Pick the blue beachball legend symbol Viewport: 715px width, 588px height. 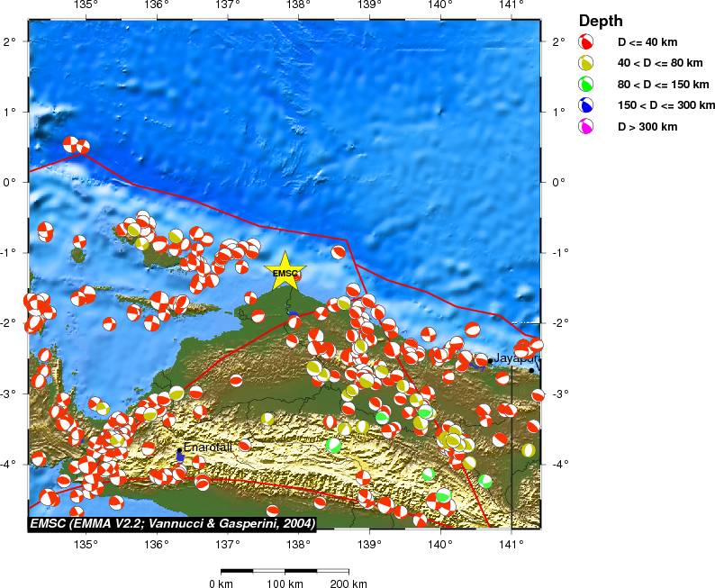pos(586,105)
